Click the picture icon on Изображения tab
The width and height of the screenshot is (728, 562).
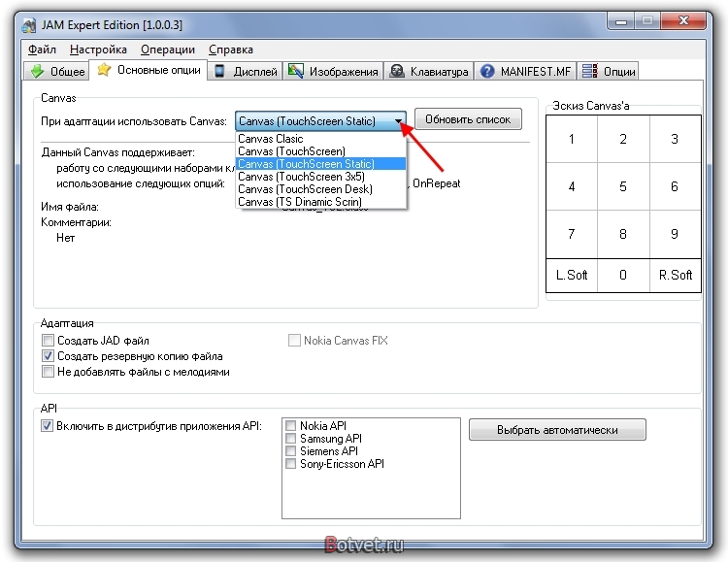tap(296, 71)
